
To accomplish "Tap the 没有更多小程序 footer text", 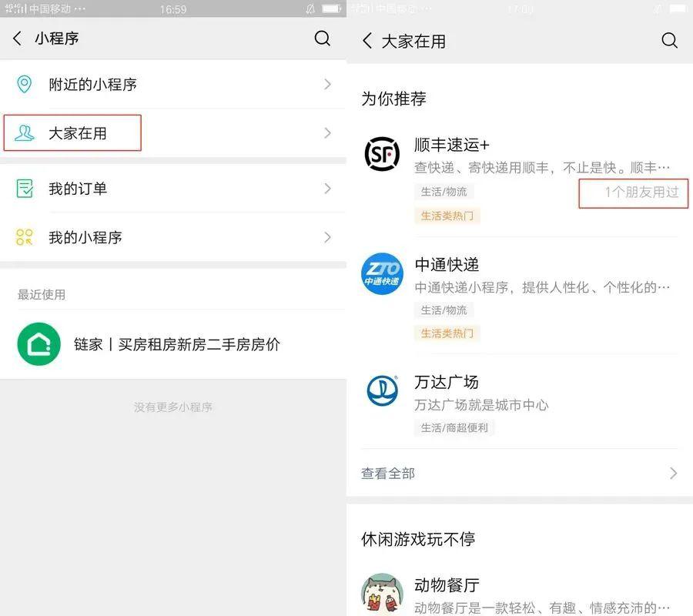I will pyautogui.click(x=173, y=407).
